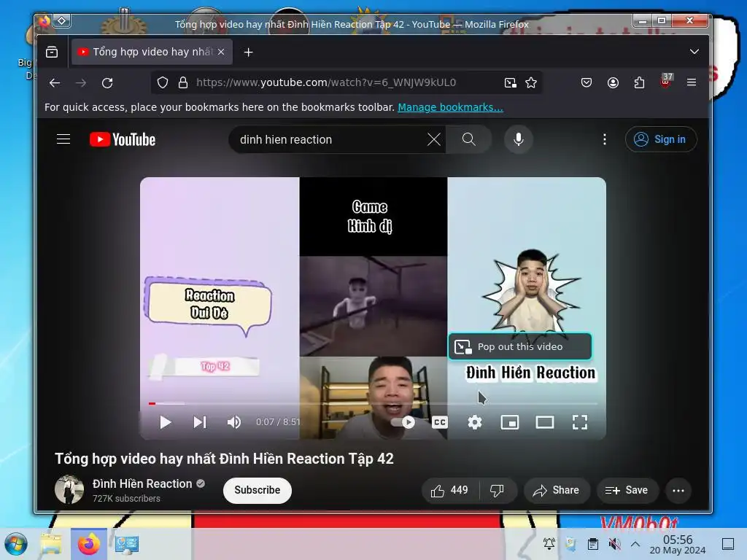Start voice search with microphone

coord(519,139)
